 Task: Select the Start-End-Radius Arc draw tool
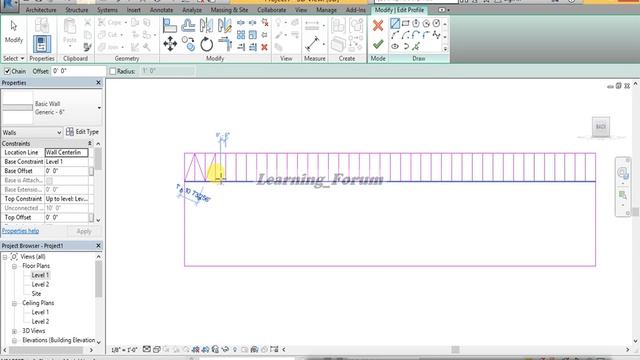tap(394, 35)
